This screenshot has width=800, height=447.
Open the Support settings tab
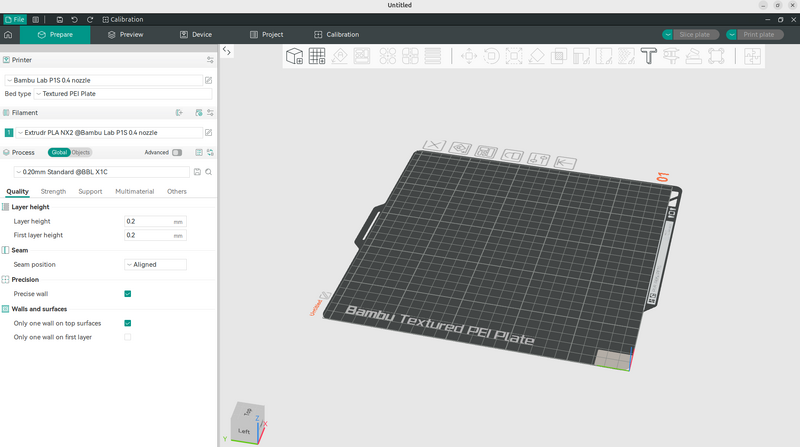click(x=90, y=191)
